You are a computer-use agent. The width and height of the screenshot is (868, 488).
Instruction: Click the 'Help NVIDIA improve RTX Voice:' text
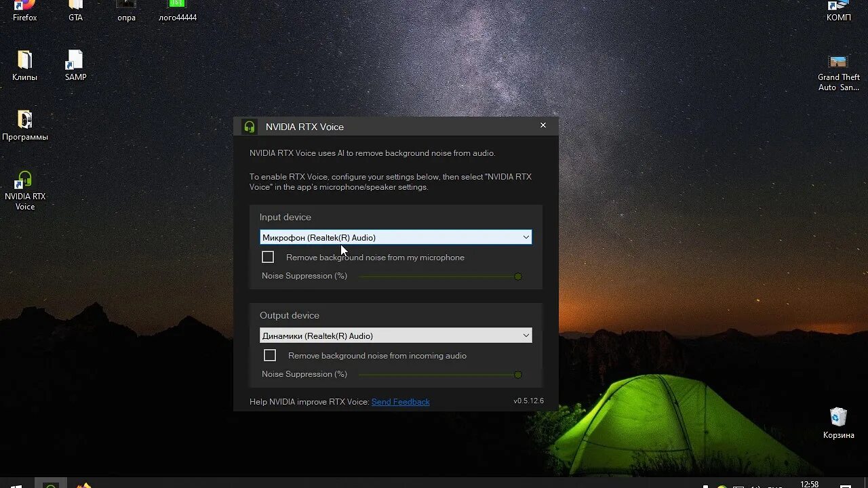point(309,402)
